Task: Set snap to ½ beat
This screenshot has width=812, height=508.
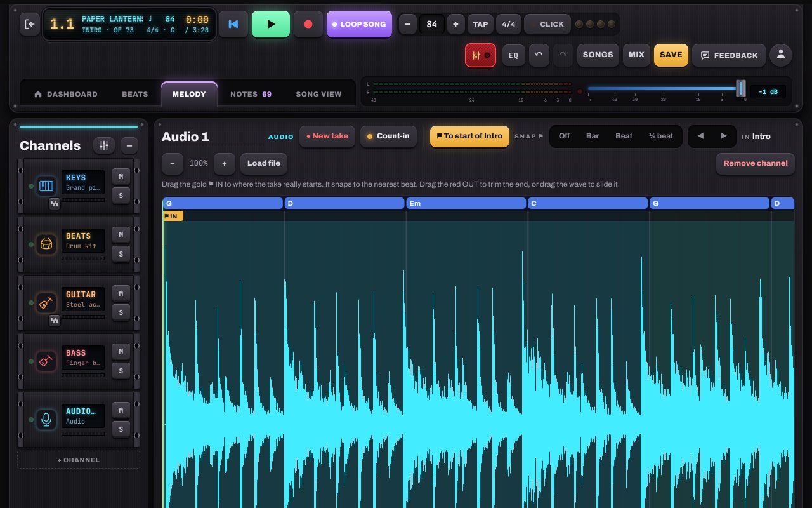Action: click(661, 136)
